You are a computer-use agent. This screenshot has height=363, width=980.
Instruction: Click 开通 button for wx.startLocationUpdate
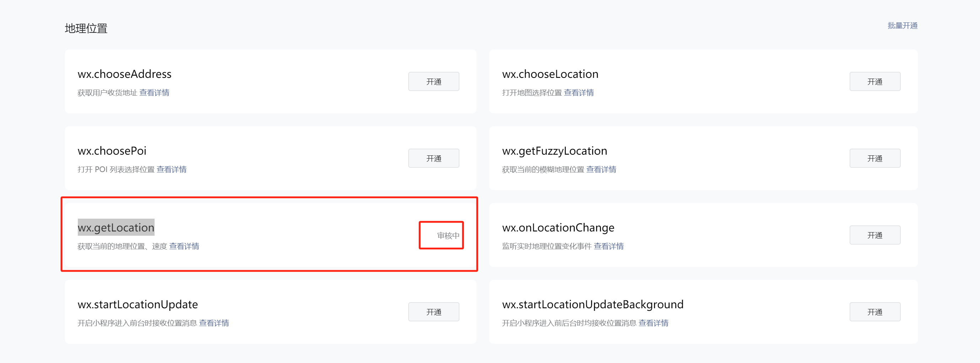434,312
